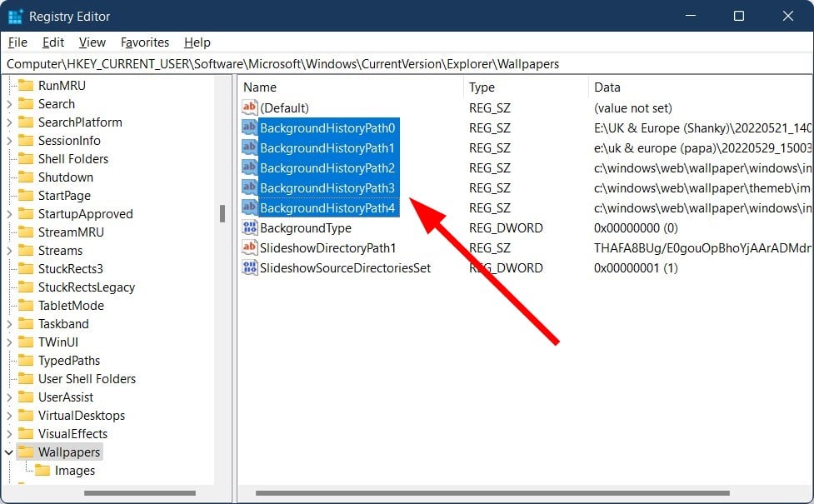Open the Favorites menu
This screenshot has width=814, height=504.
(145, 42)
